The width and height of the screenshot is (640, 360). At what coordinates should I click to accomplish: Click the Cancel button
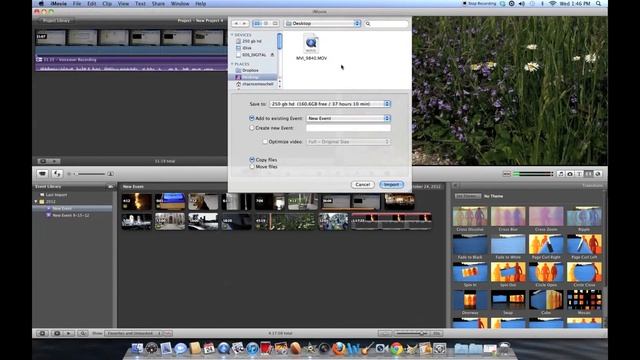[362, 184]
